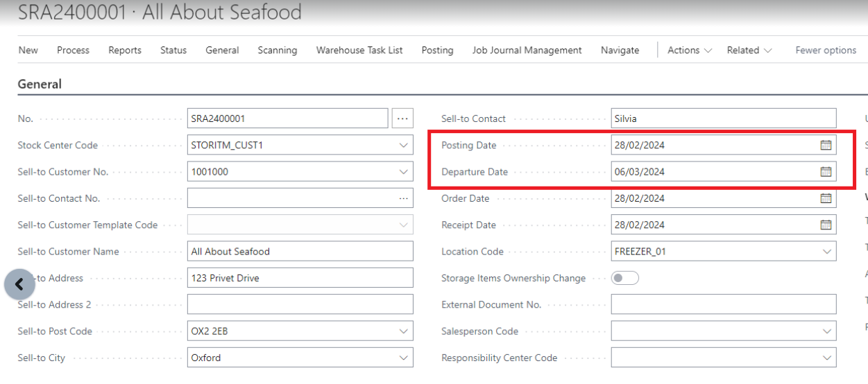Expand the Stock Center Code dropdown
This screenshot has height=384, width=868.
tap(404, 146)
